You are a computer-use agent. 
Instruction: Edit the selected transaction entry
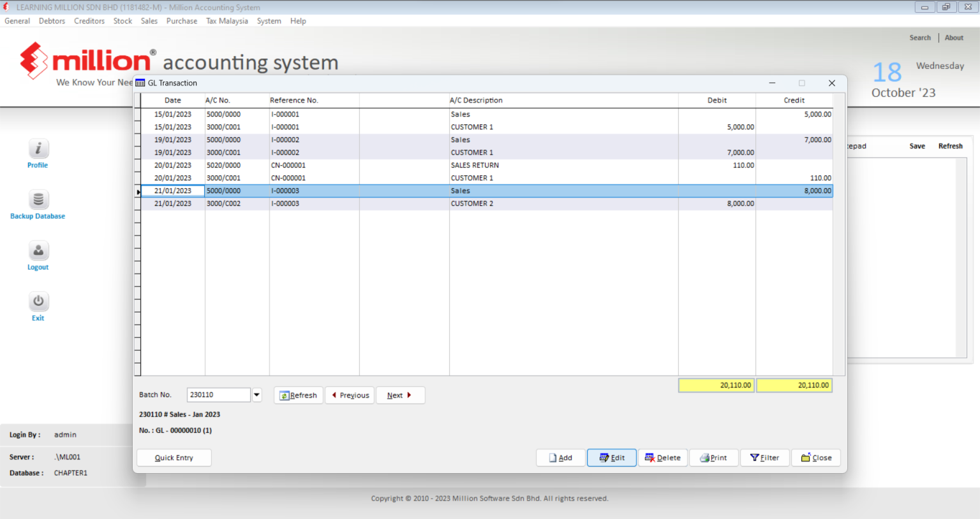611,457
